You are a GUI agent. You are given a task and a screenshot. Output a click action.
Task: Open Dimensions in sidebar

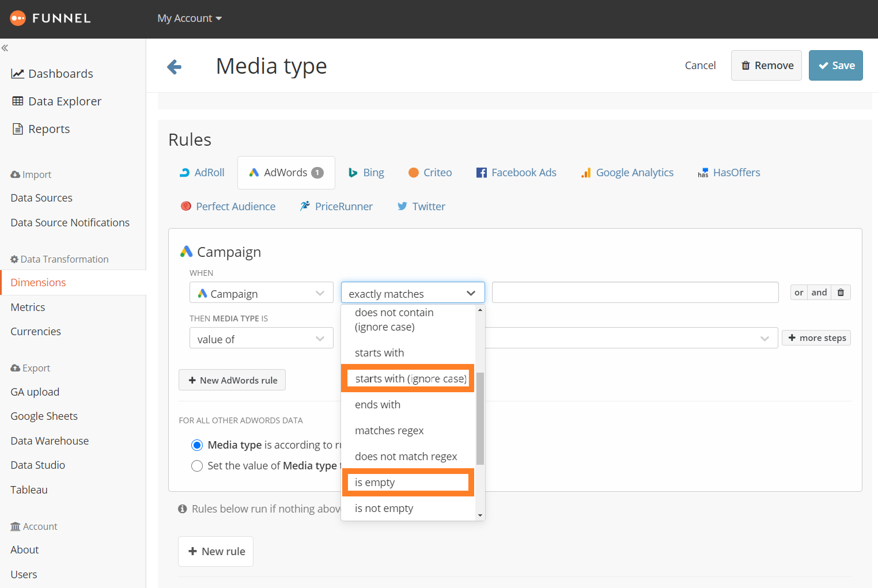click(38, 283)
